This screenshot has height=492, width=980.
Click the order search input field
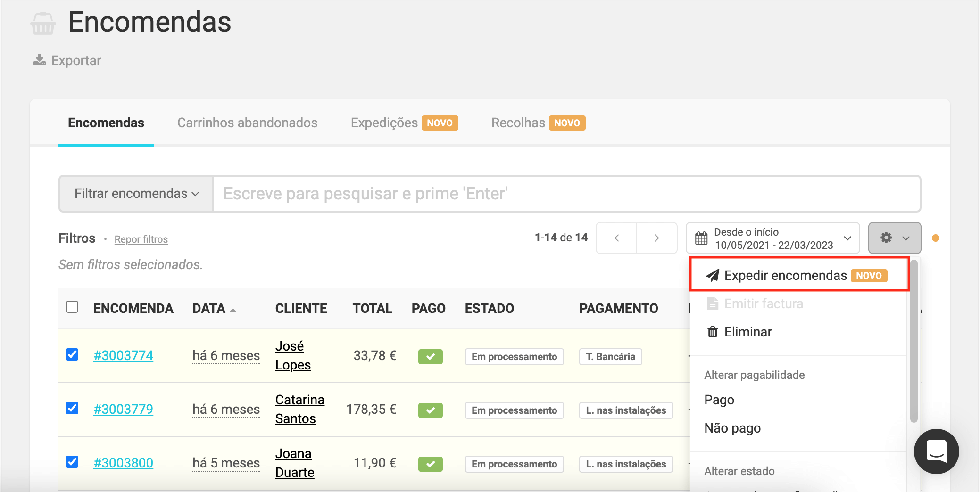pyautogui.click(x=566, y=194)
